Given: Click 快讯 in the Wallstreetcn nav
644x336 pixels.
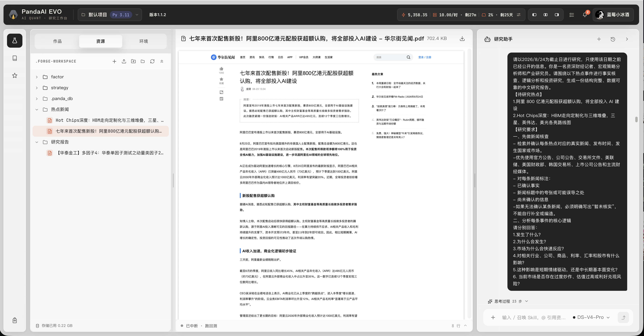Looking at the screenshot, I should (261, 57).
